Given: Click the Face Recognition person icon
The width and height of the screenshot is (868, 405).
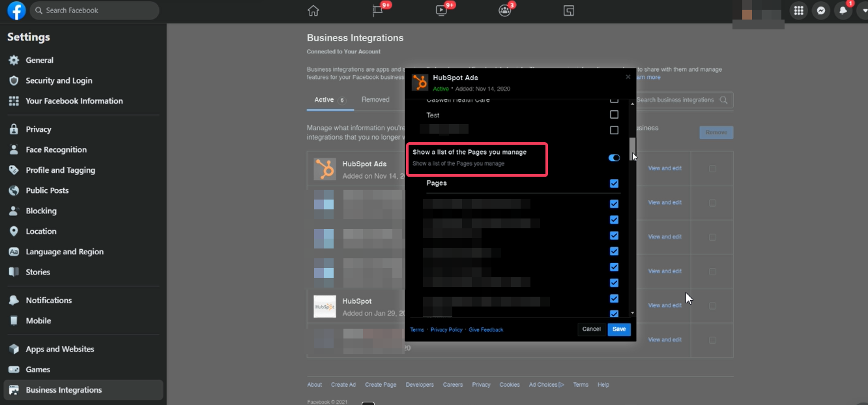Looking at the screenshot, I should 14,149.
